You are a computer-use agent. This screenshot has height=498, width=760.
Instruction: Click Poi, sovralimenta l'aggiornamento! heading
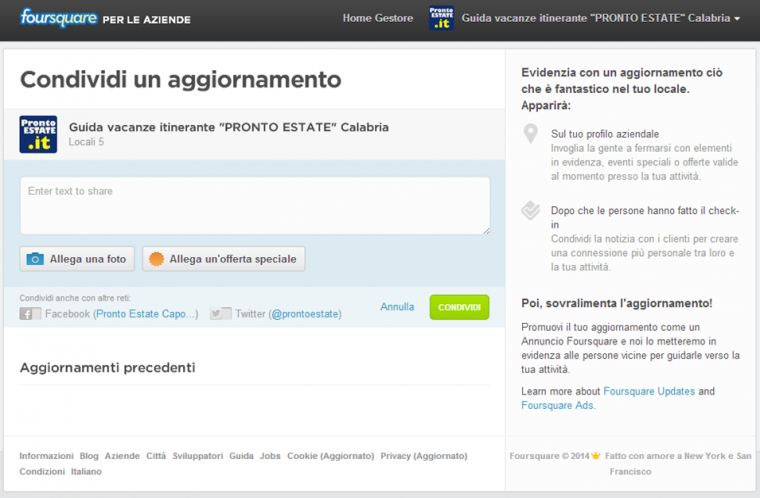coord(617,303)
